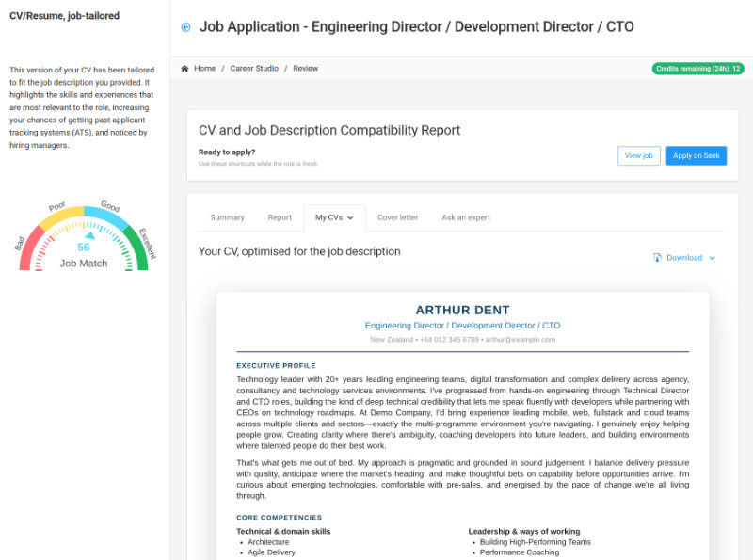Click the paragraph starting That's what gets me
753x560 pixels.
click(x=462, y=479)
